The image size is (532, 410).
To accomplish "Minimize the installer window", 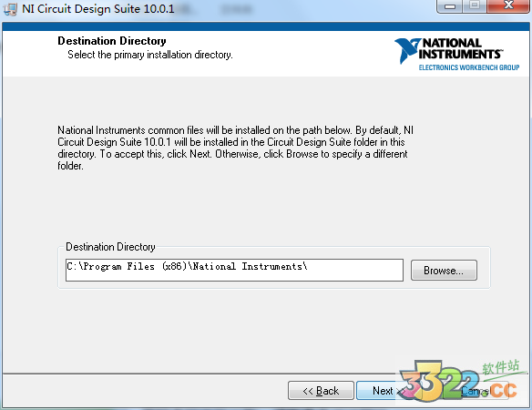I will [x=450, y=6].
